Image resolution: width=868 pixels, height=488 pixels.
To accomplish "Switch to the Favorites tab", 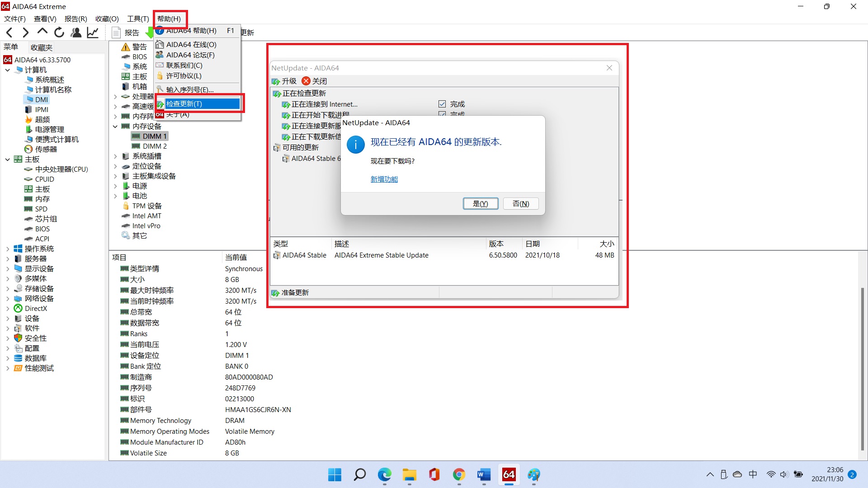I will (42, 47).
